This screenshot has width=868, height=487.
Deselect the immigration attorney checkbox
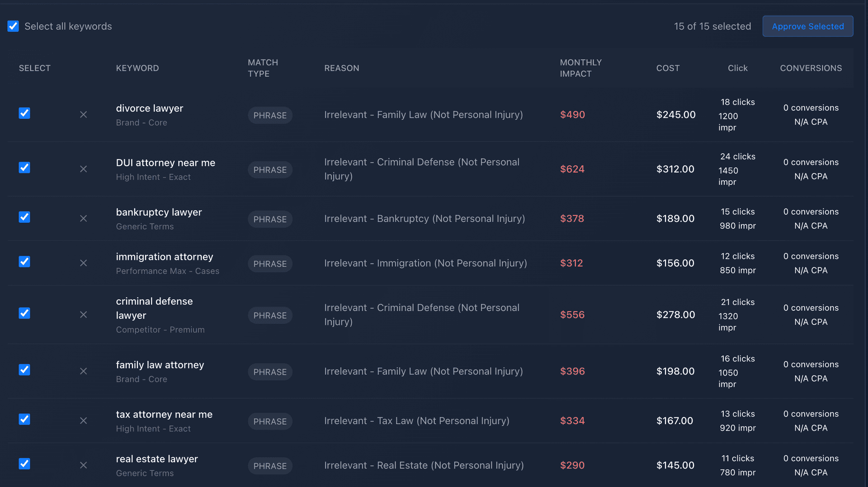(x=24, y=262)
